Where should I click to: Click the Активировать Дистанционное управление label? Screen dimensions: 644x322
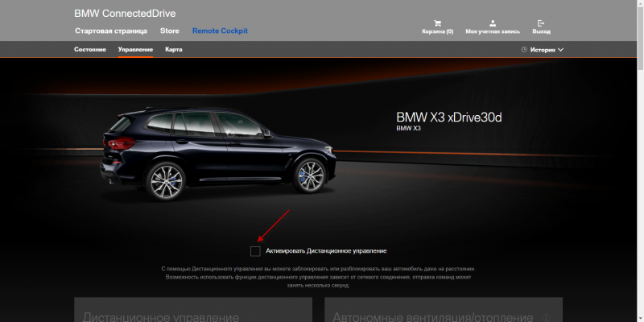[x=326, y=251]
